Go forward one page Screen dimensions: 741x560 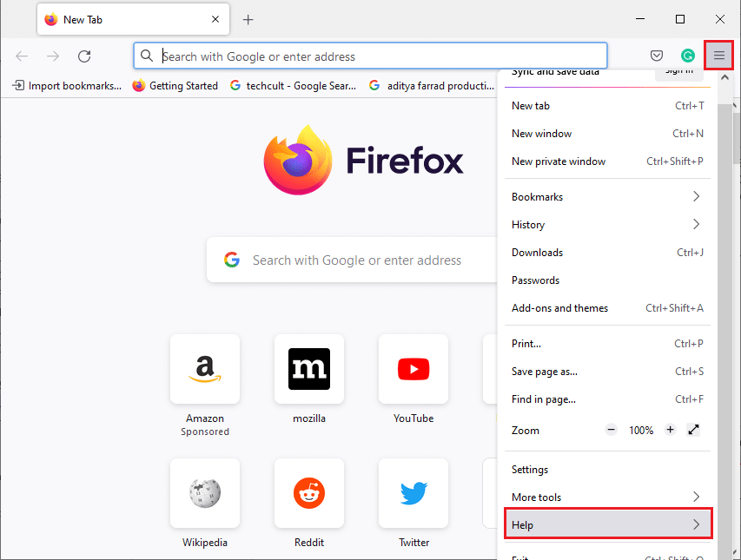click(53, 56)
